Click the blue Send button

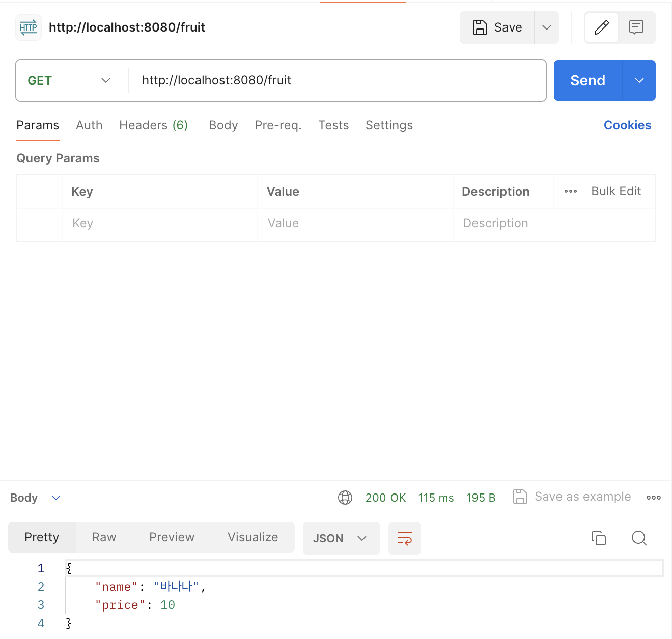[x=588, y=80]
